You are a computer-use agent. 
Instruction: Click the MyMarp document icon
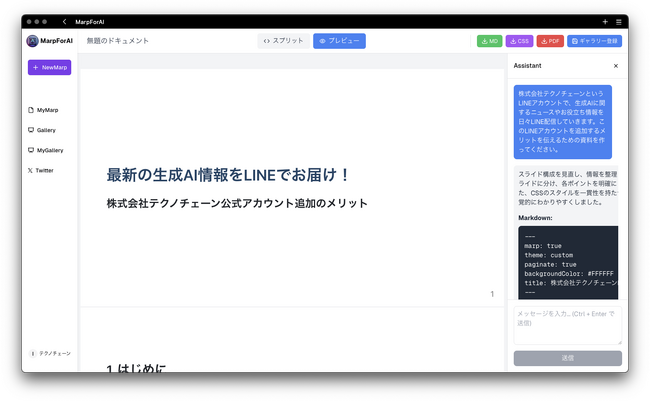pos(31,110)
